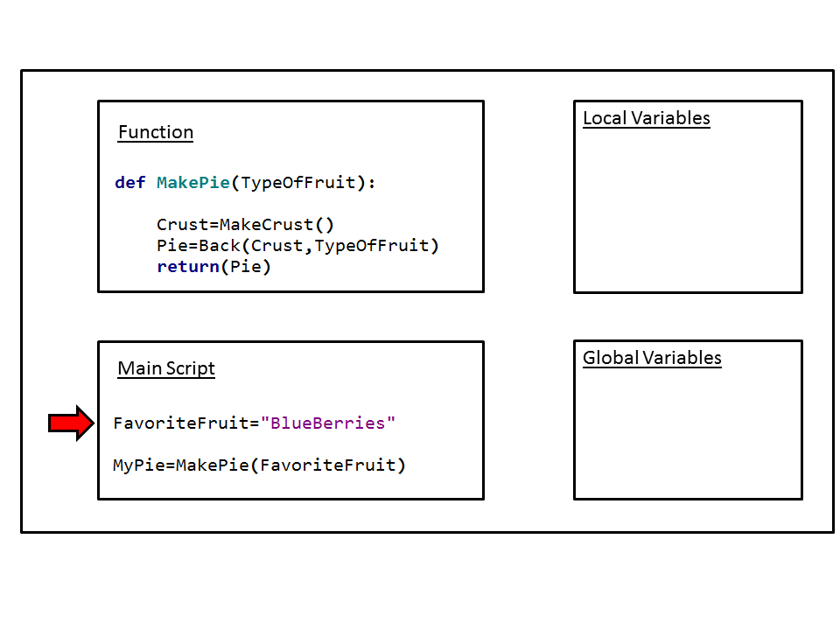Click the Pie=Back(Crust,TypeOfFruit) code line
Screen dimensions: 840x630
297,246
